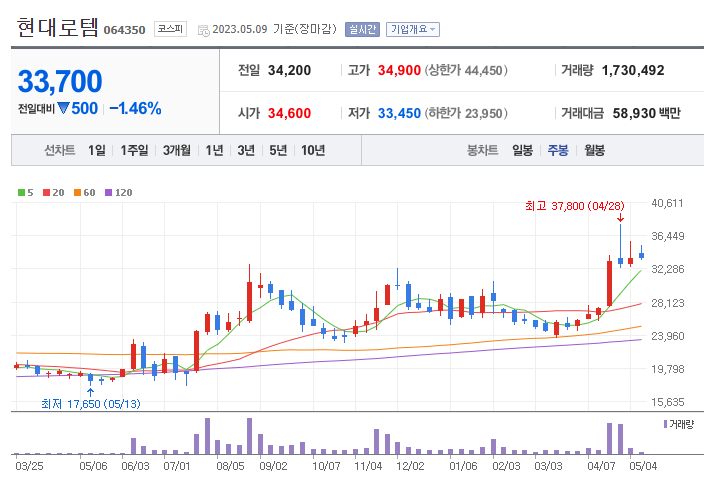Viewport: 704px width, 480px height.
Task: Click the 28,123 price axis label
Action: (x=668, y=303)
